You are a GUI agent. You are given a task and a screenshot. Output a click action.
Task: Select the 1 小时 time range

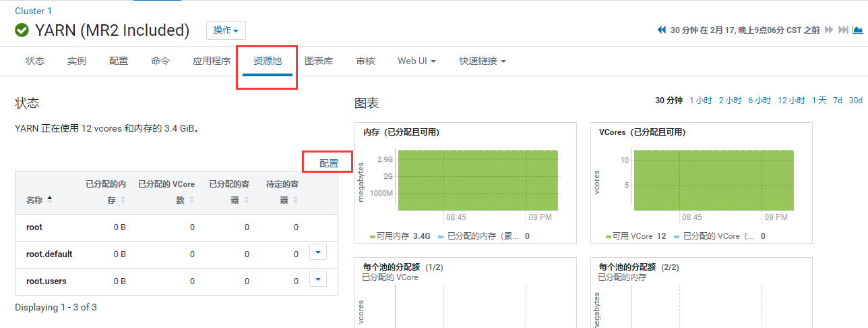700,101
